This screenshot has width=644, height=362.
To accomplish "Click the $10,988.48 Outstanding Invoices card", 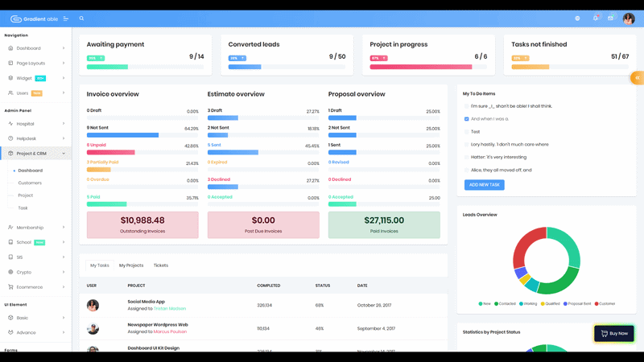I will (142, 225).
